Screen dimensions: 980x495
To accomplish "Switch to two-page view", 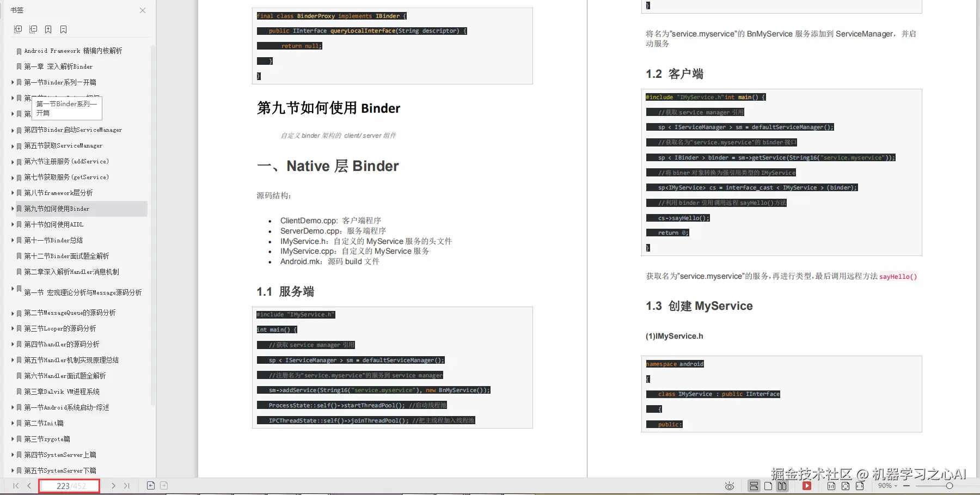I will 782,486.
